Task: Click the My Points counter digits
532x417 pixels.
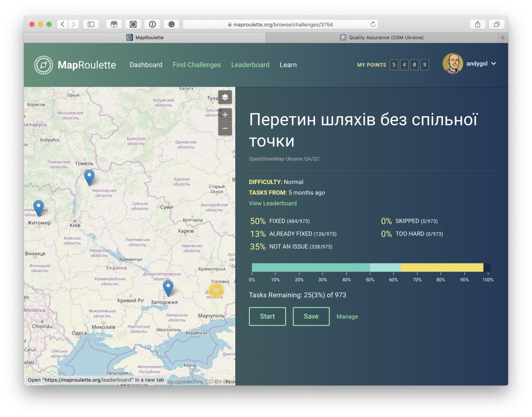Action: tap(409, 65)
